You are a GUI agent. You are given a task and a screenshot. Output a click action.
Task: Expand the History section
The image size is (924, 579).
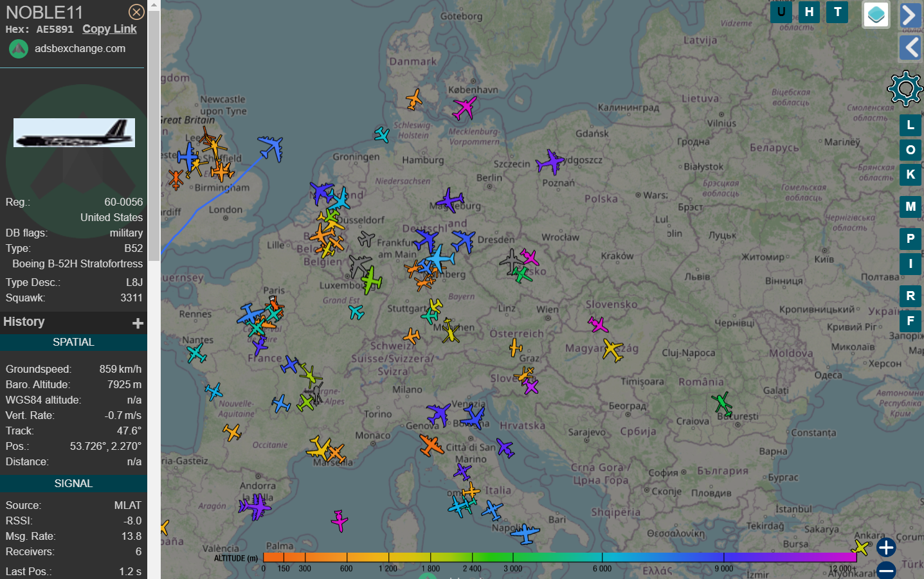pyautogui.click(x=138, y=323)
